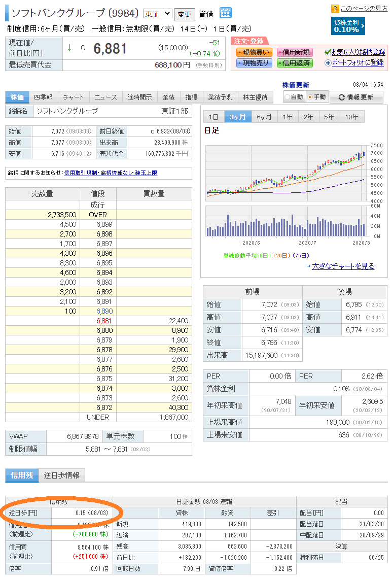392x580 pixels.
Task: Click the daily candlestick price chart
Action: [x=286, y=173]
